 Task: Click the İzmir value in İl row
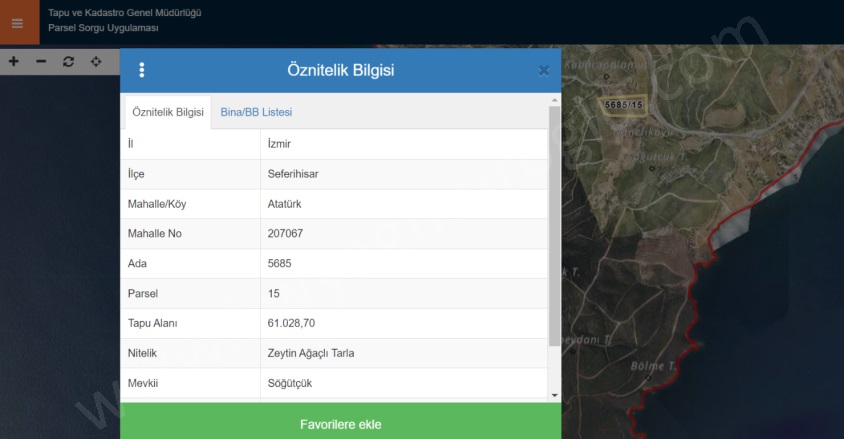tap(280, 143)
